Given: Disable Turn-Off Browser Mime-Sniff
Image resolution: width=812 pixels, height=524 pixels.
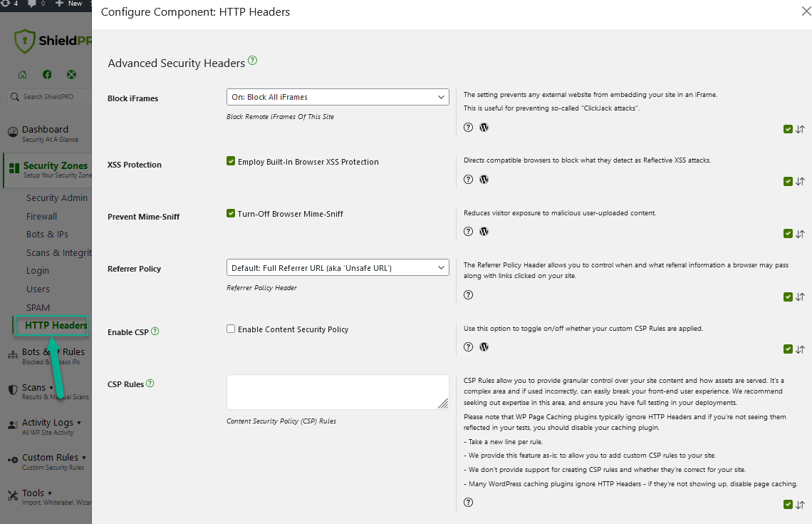Looking at the screenshot, I should tap(231, 213).
